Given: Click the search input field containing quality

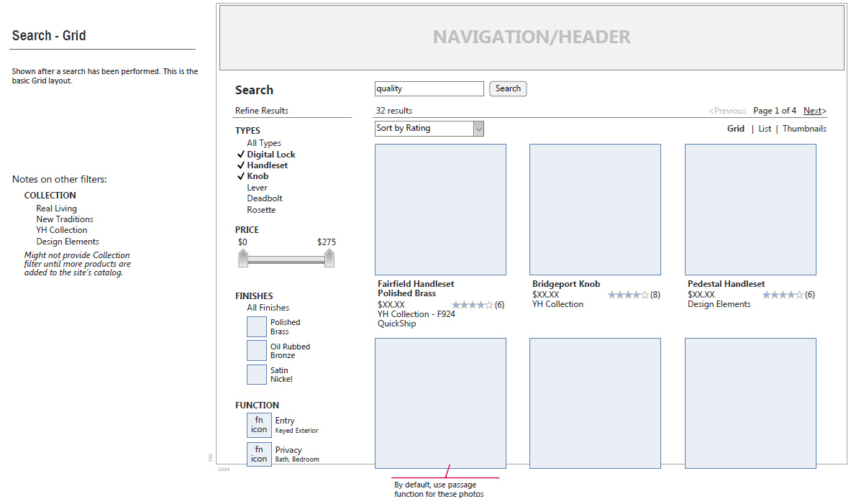Looking at the screenshot, I should (429, 89).
